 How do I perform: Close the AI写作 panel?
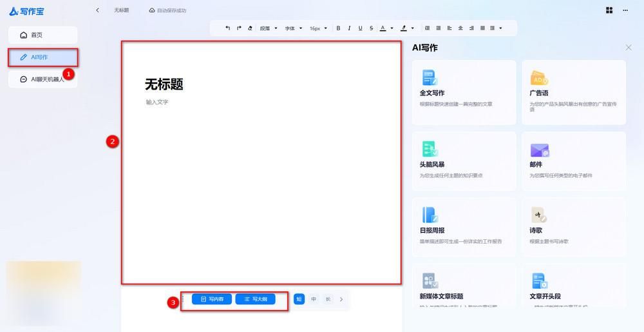(x=629, y=48)
